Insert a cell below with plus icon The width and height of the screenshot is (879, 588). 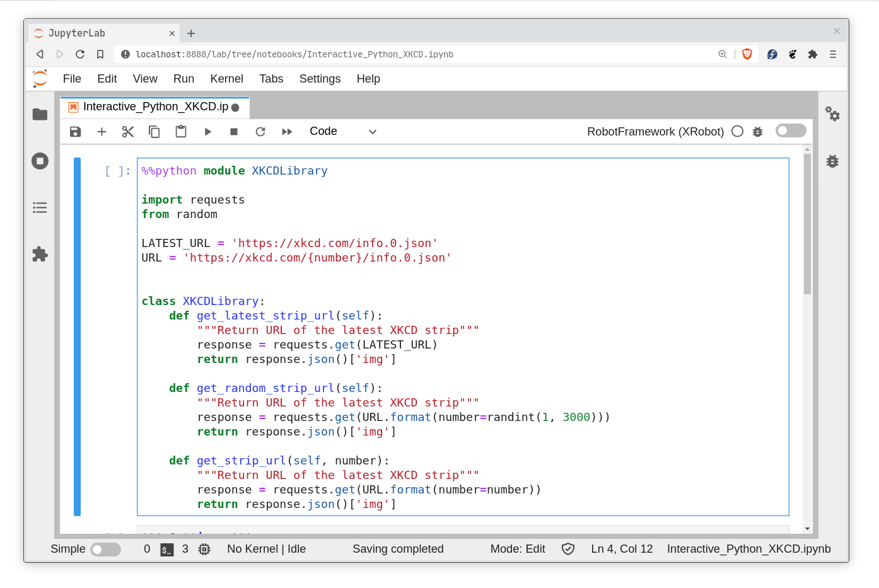point(102,132)
